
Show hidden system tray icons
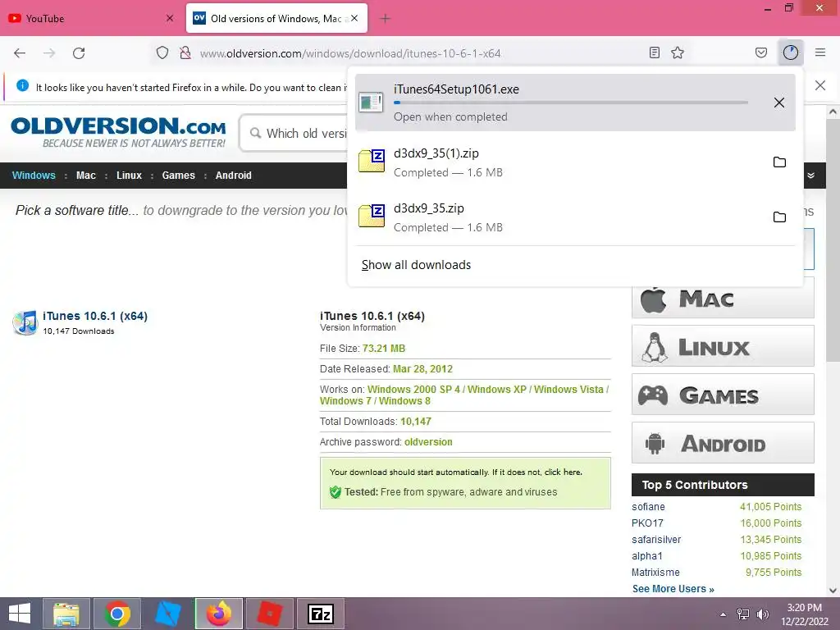[x=724, y=614]
